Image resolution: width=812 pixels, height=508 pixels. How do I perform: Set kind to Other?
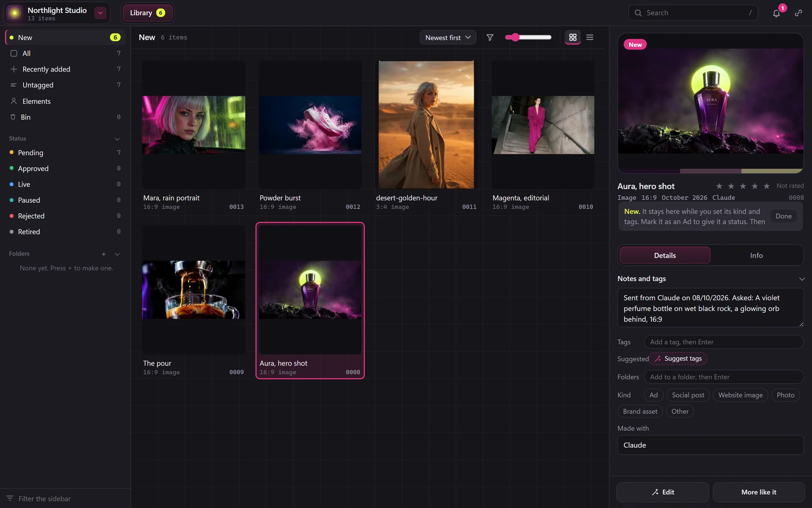680,411
